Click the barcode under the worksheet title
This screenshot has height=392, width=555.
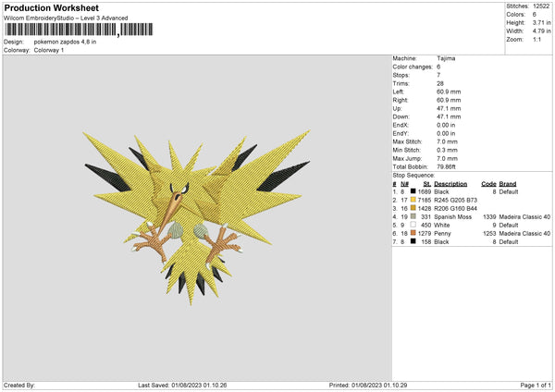(79, 30)
